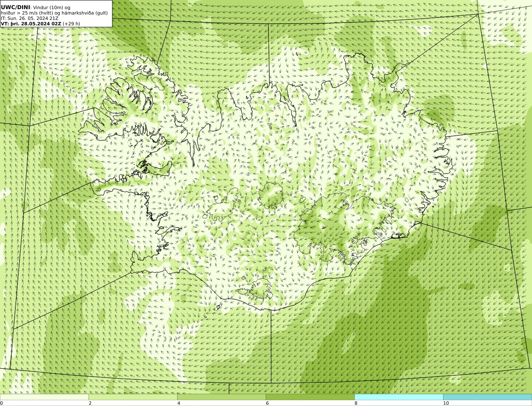Click the 0–2 m/s legend color swatch

tap(44, 397)
